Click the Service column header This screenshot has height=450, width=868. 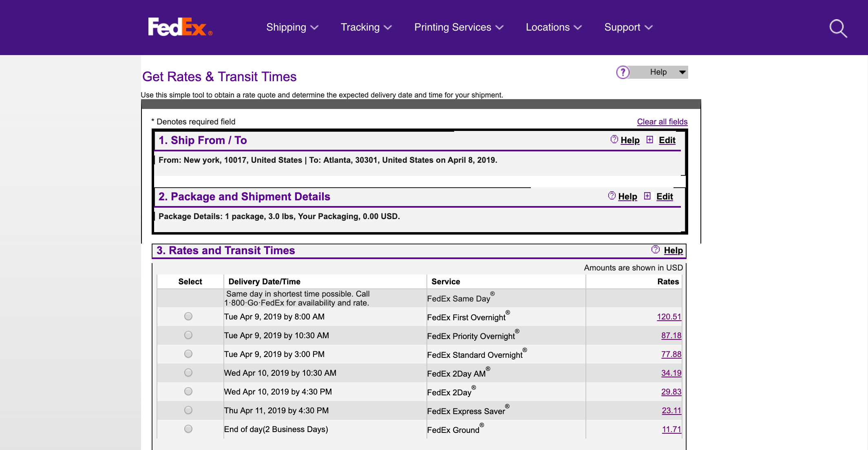[x=446, y=282]
